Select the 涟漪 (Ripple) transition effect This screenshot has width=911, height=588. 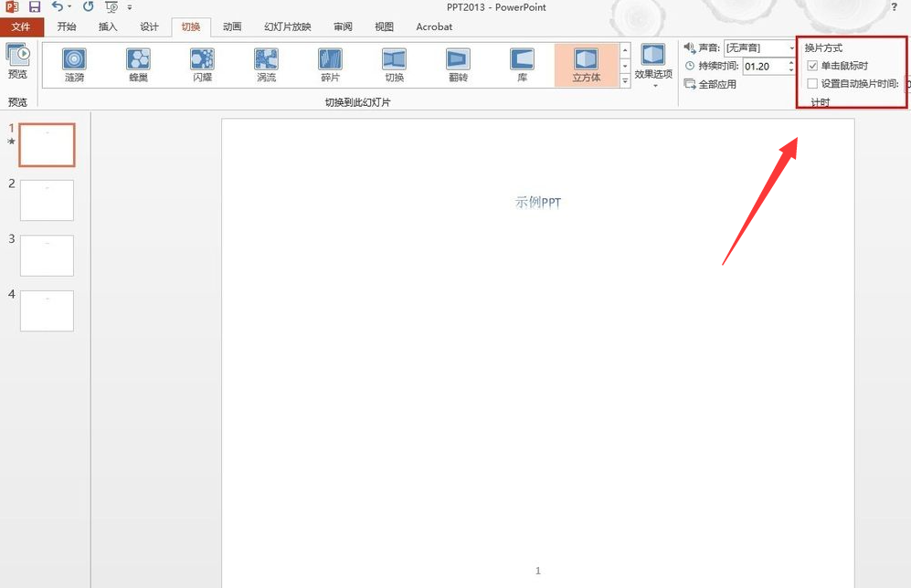coord(74,65)
